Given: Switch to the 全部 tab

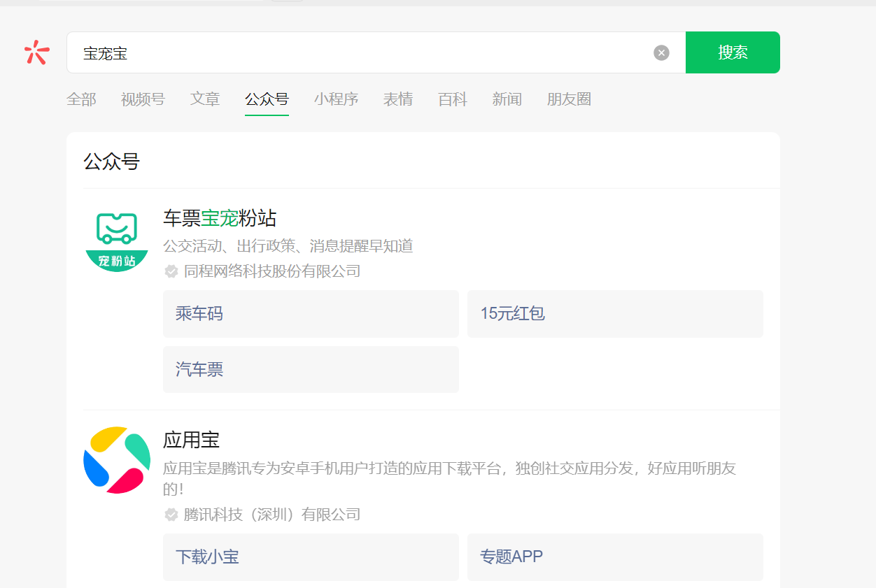Looking at the screenshot, I should (81, 99).
